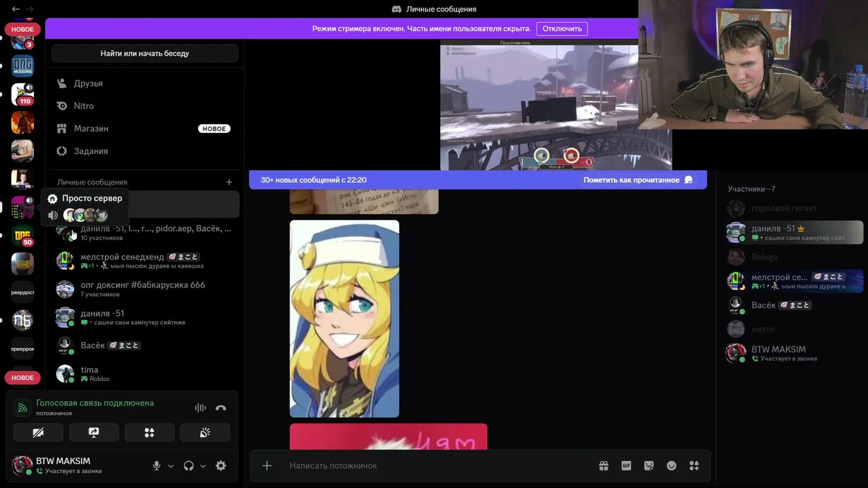Add attachment with plus button in message box
The width and height of the screenshot is (868, 488).
click(x=267, y=466)
